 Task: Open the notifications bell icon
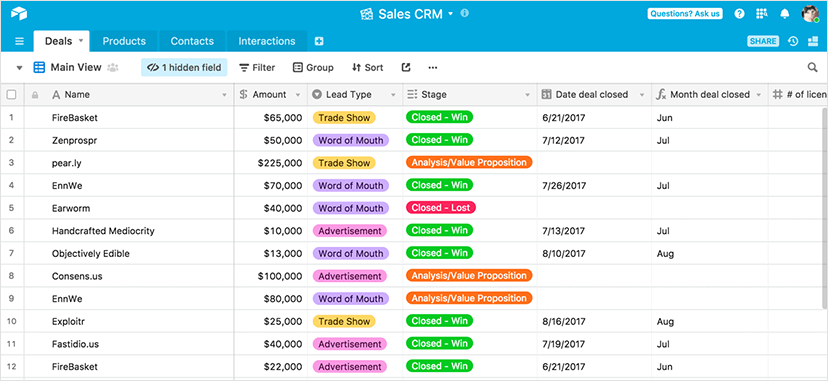coord(785,14)
